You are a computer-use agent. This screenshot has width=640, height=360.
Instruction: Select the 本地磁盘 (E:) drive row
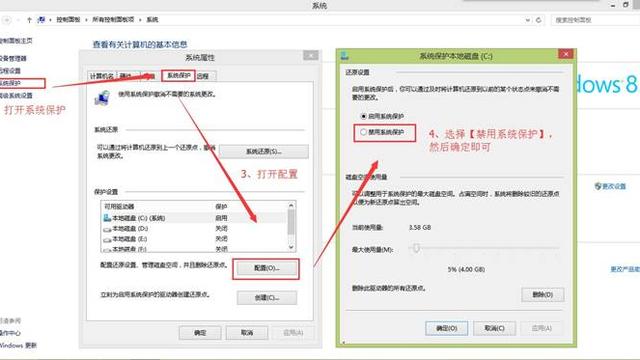tap(194, 239)
